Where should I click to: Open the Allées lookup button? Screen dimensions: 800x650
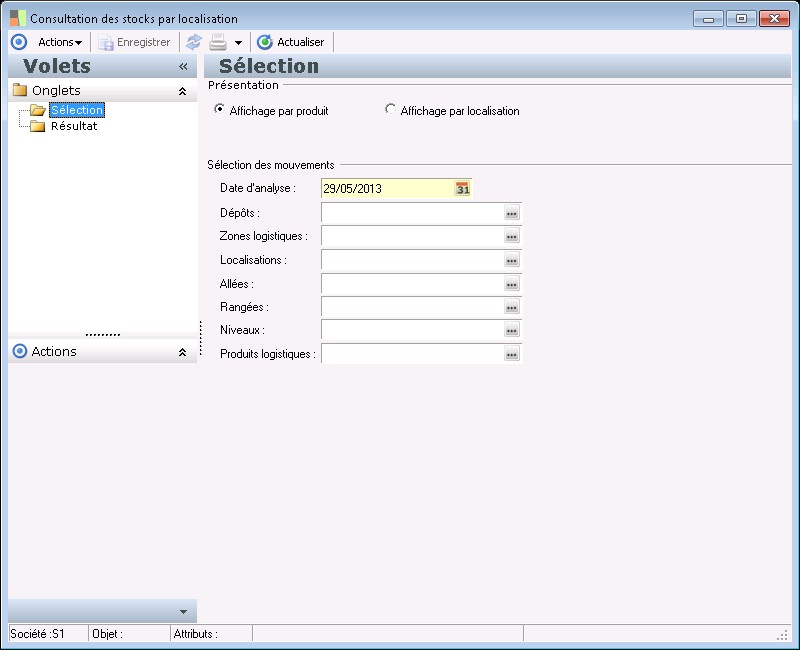[x=512, y=284]
